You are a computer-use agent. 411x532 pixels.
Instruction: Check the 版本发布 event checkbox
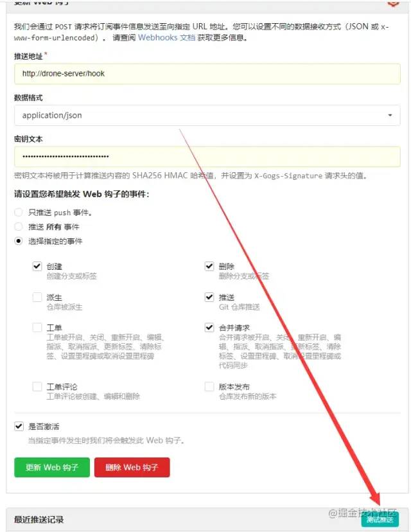click(x=209, y=386)
